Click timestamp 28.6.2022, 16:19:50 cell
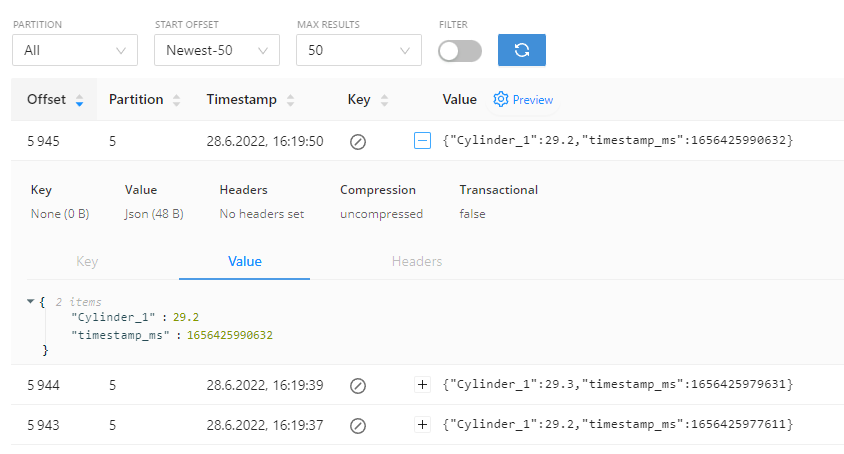 [x=265, y=142]
